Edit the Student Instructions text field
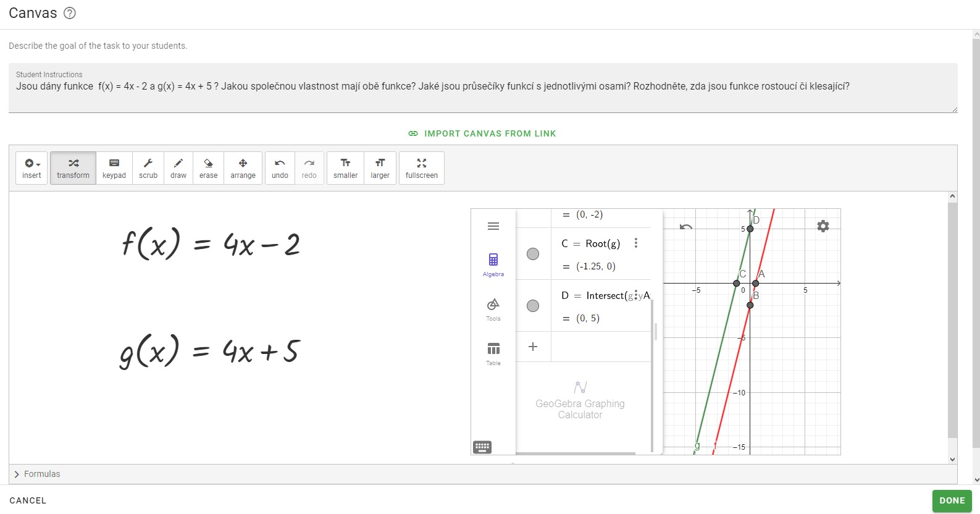This screenshot has width=980, height=514. click(x=483, y=88)
